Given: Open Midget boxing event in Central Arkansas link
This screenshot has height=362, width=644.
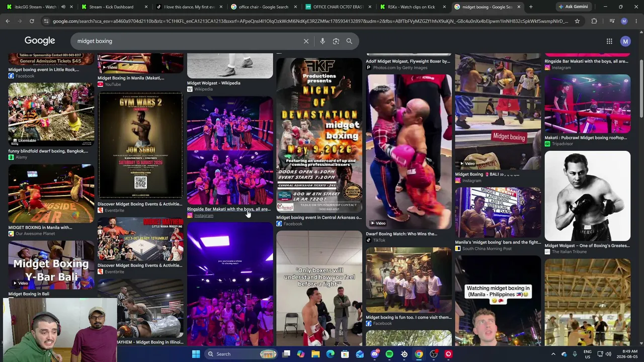Looking at the screenshot, I should tap(319, 218).
